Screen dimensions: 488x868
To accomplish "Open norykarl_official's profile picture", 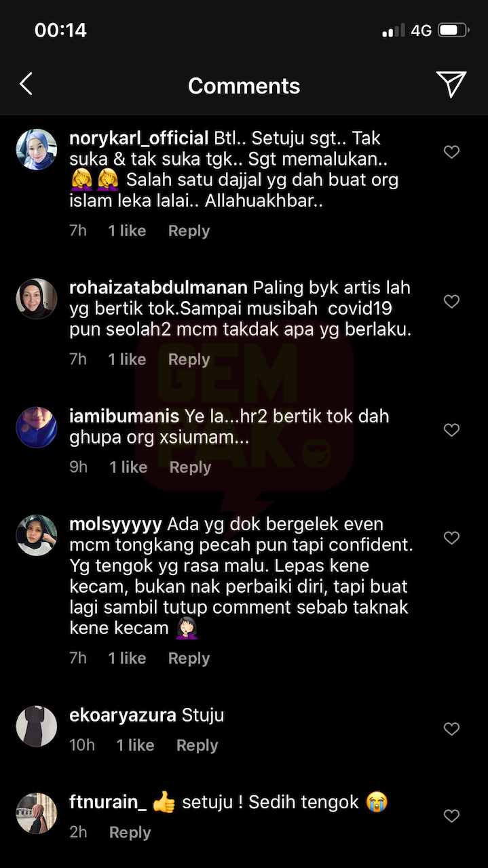I will tap(37, 149).
